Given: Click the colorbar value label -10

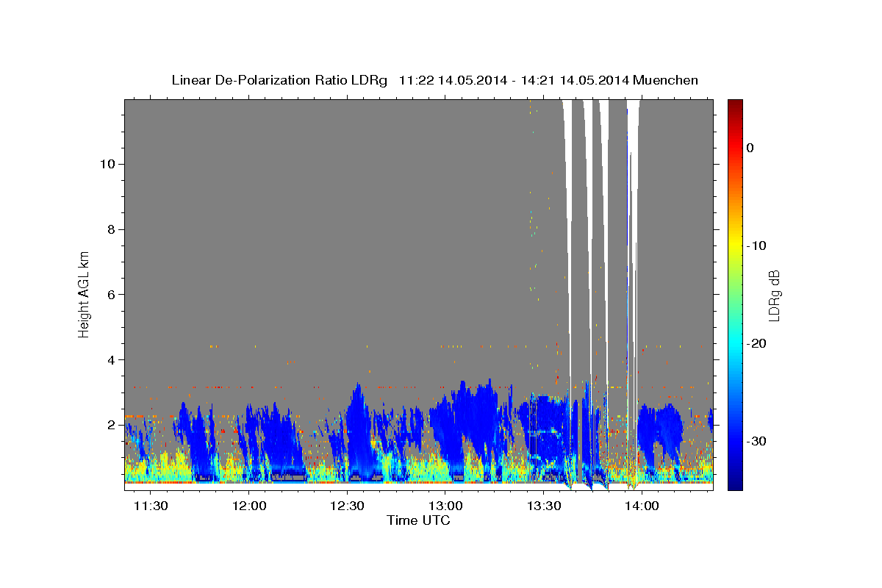Looking at the screenshot, I should 757,245.
